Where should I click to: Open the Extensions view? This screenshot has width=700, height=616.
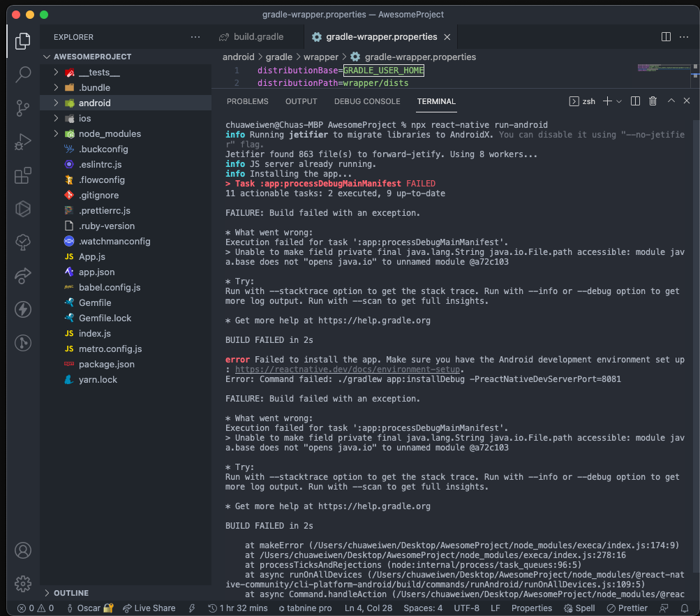point(23,175)
